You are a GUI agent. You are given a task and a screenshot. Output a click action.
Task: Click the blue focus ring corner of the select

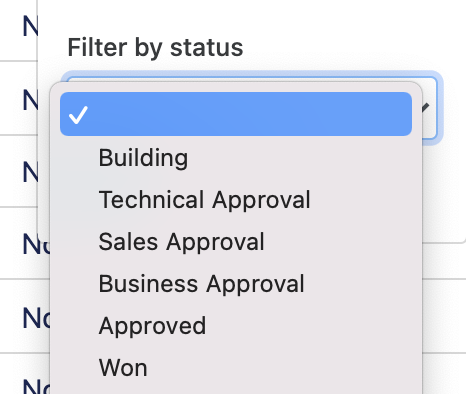(x=437, y=76)
